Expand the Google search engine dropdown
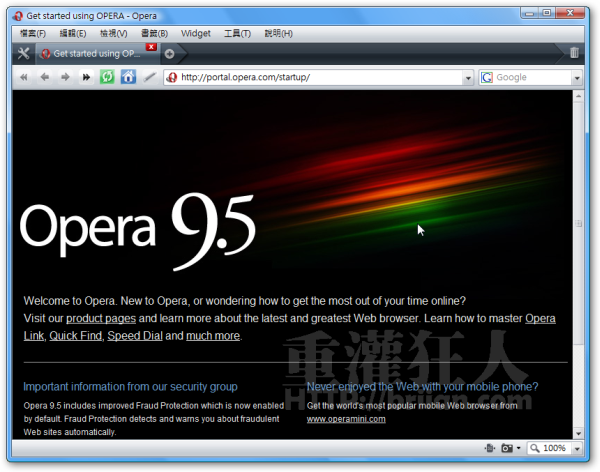600x472 pixels. (577, 78)
